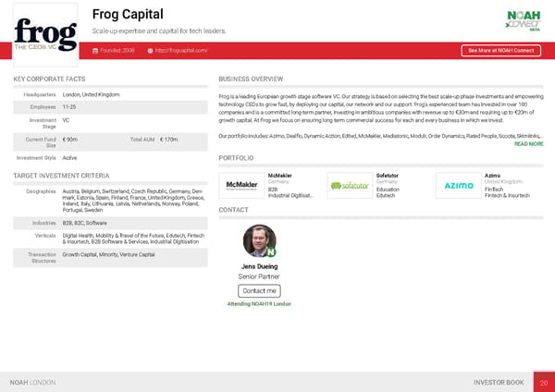Viewport: 555px width, 392px height.
Task: Open the frogcapital.com website link
Action: pyautogui.click(x=182, y=50)
